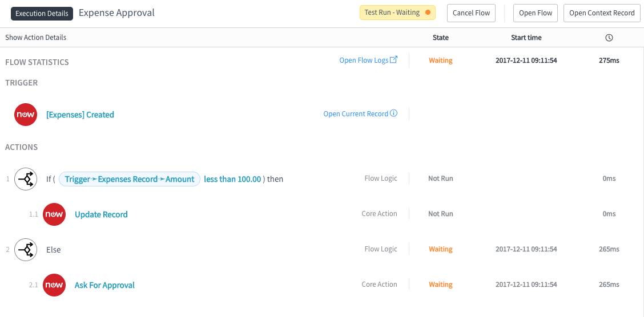Image resolution: width=644 pixels, height=317 pixels.
Task: Expand the Ask For Approval action
Action: coord(104,285)
